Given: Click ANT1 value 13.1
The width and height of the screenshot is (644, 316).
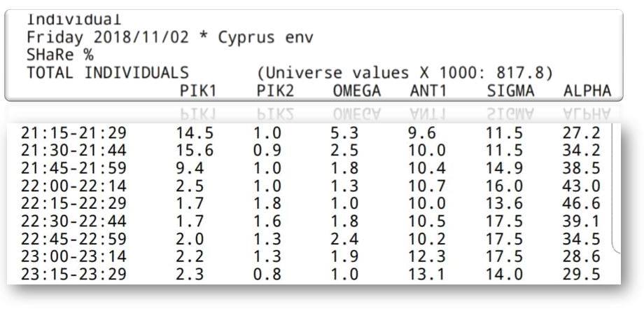Looking at the screenshot, I should click(427, 275).
